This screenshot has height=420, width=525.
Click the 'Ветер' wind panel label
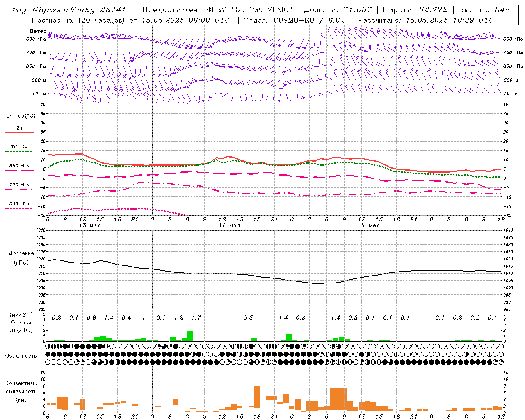tap(38, 31)
